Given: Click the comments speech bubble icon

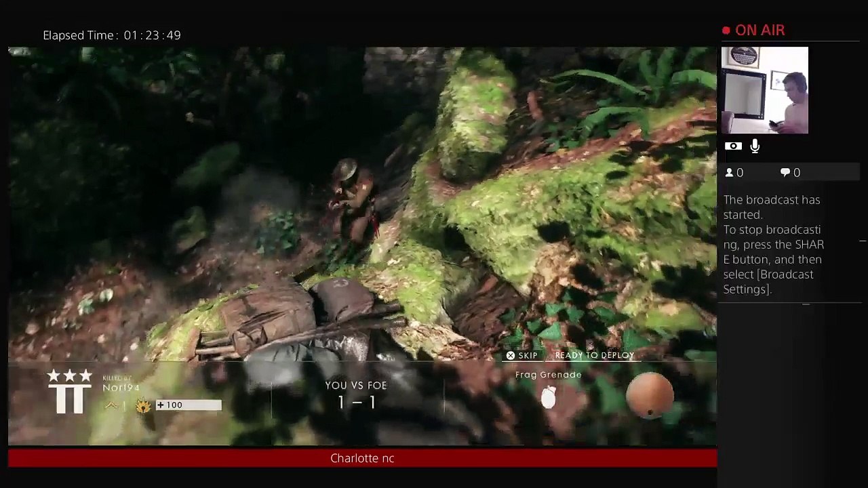Looking at the screenshot, I should [785, 173].
